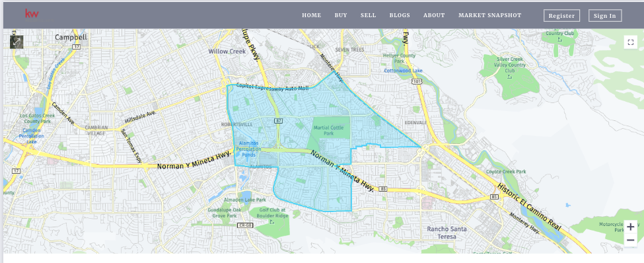Screen dimensions: 644x263
Task: Open the SELL menu
Action: [368, 15]
